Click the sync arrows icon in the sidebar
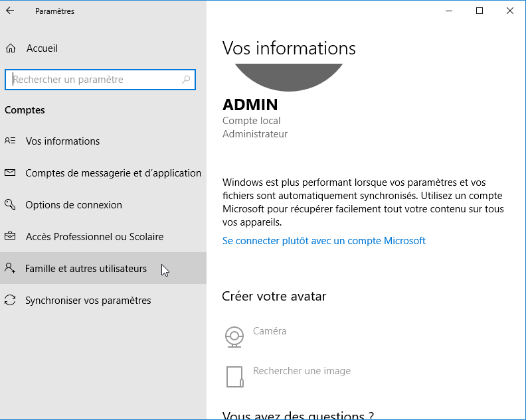The image size is (526, 420). 10,301
